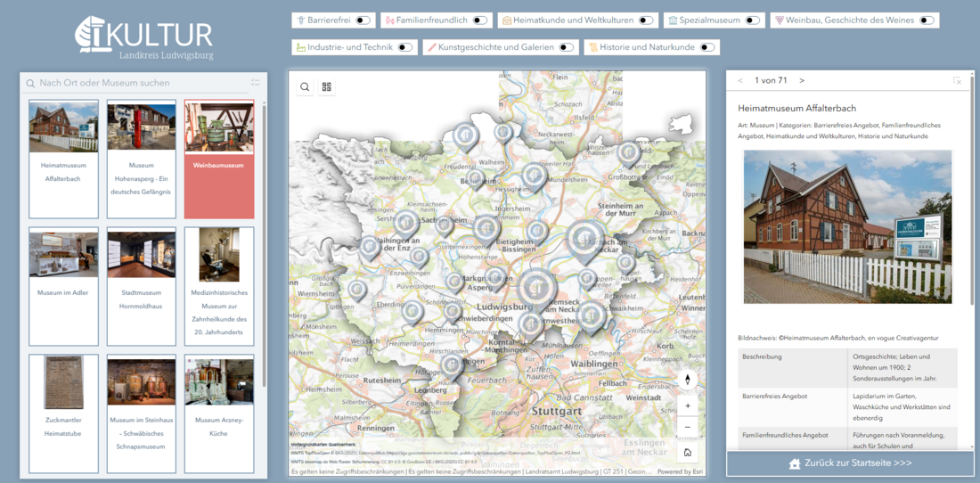Click Zurück zur Startseite button
Viewport: 980px width, 483px height.
[850, 463]
